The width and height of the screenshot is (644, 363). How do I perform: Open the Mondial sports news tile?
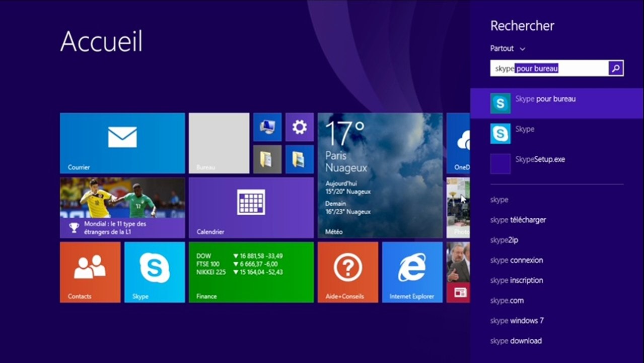click(x=122, y=208)
